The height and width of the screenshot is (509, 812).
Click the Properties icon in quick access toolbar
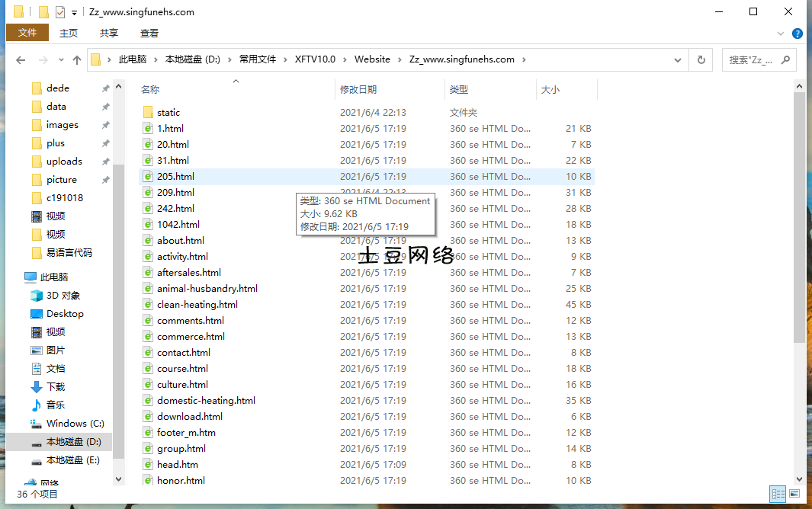60,12
